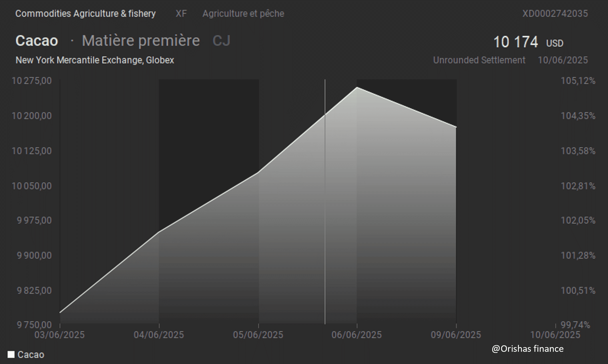Image resolution: width=608 pixels, height=364 pixels.
Task: Click the 'XF' sector code
Action: point(181,14)
